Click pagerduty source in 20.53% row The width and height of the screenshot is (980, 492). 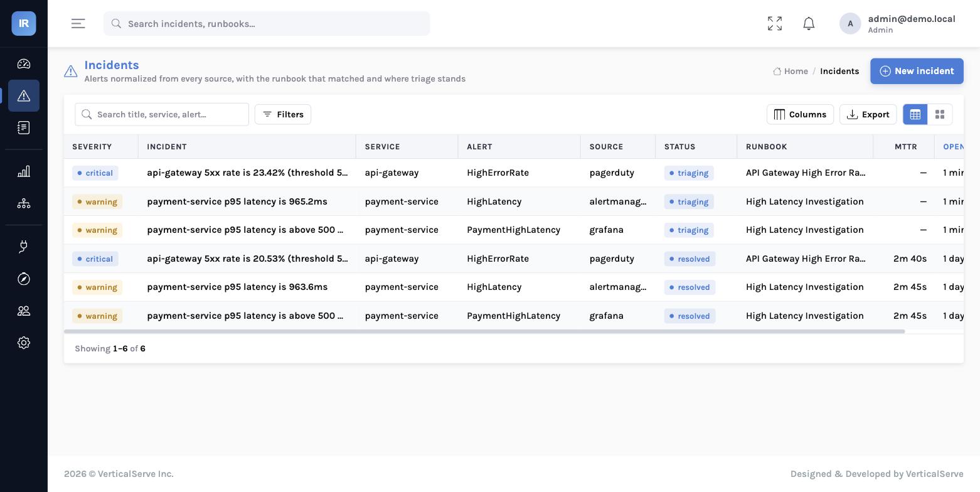pyautogui.click(x=612, y=259)
